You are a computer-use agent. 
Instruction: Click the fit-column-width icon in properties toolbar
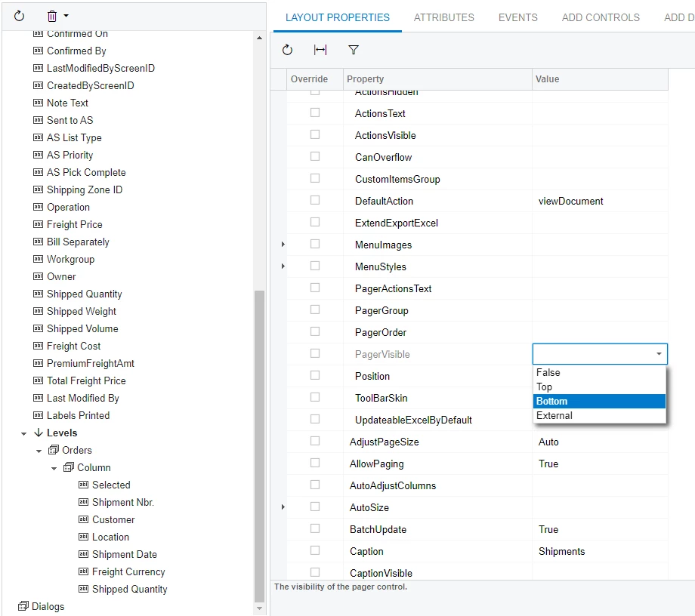point(320,50)
